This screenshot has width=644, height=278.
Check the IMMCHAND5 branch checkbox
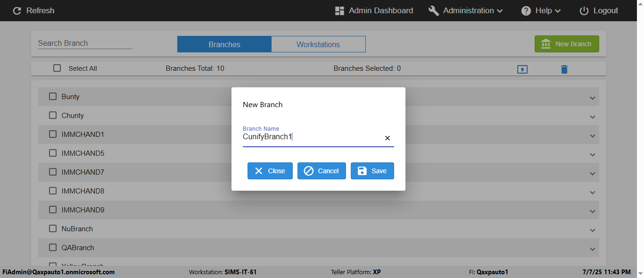pyautogui.click(x=53, y=153)
